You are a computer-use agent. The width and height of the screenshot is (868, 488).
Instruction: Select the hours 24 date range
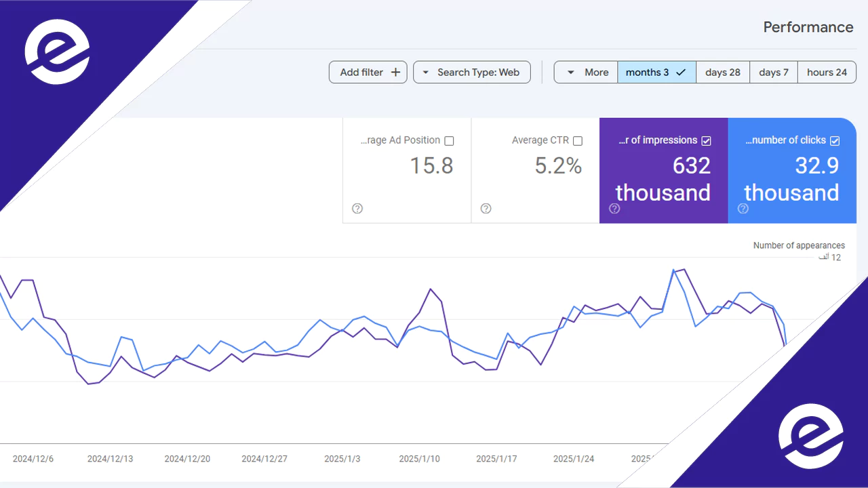827,73
